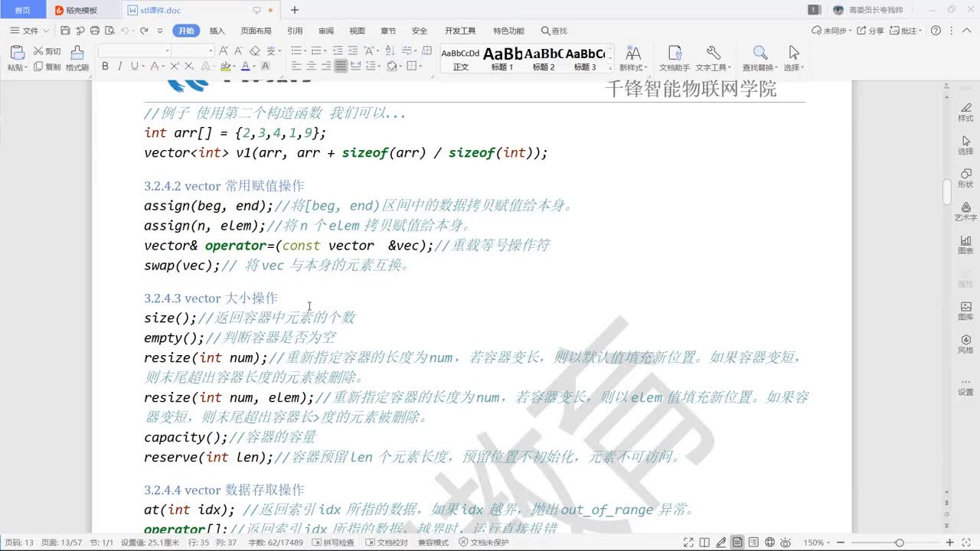Open the font size combo box
The image size is (980, 551).
pyautogui.click(x=194, y=51)
